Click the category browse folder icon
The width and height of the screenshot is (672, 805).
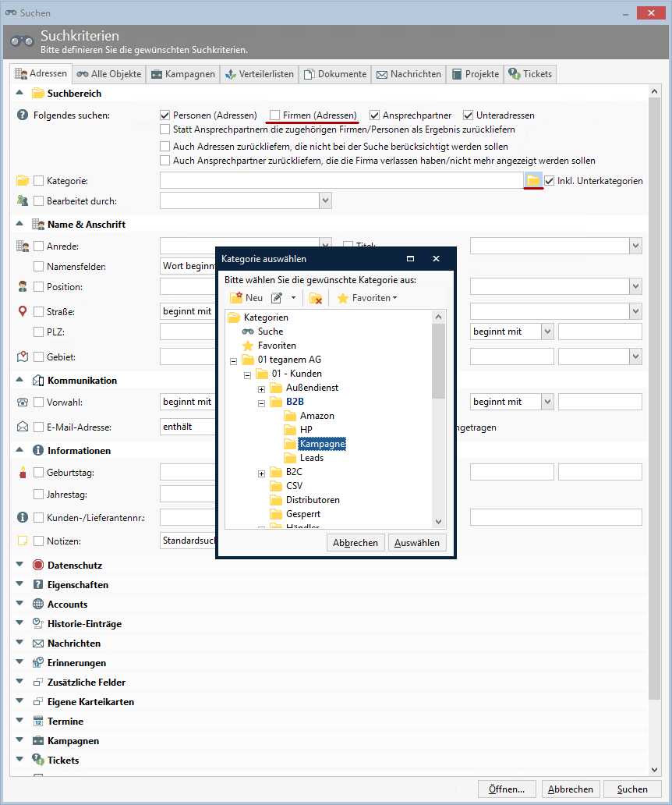point(533,180)
